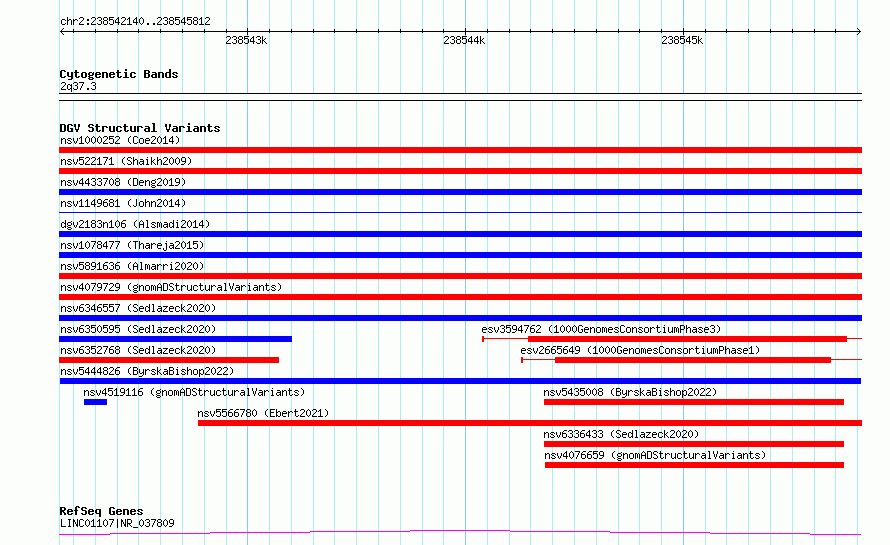Click the blue bar under nsv5444826
The height and width of the screenshot is (545, 890).
tap(460, 381)
